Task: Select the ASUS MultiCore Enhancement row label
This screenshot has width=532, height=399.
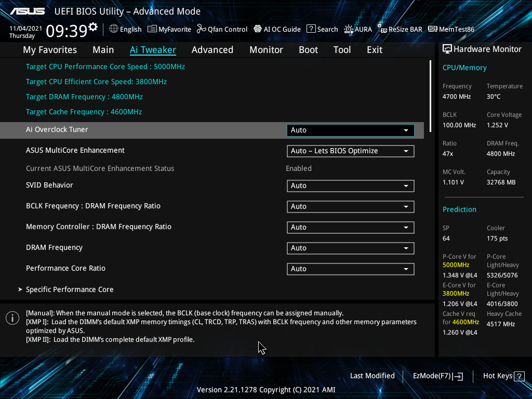Action: (x=75, y=150)
